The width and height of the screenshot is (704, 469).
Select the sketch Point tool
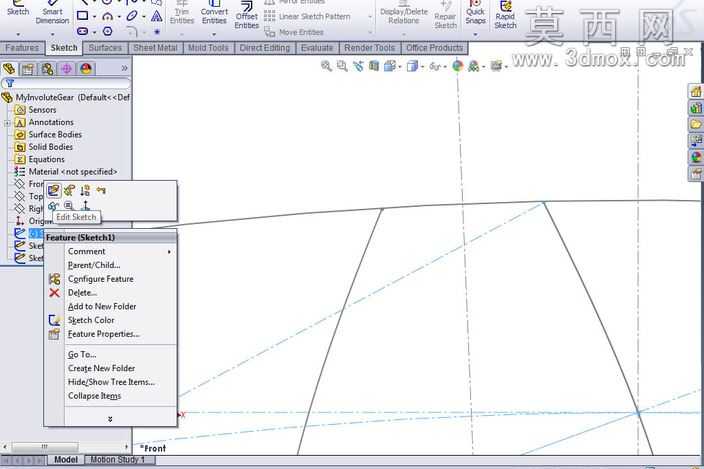click(157, 32)
